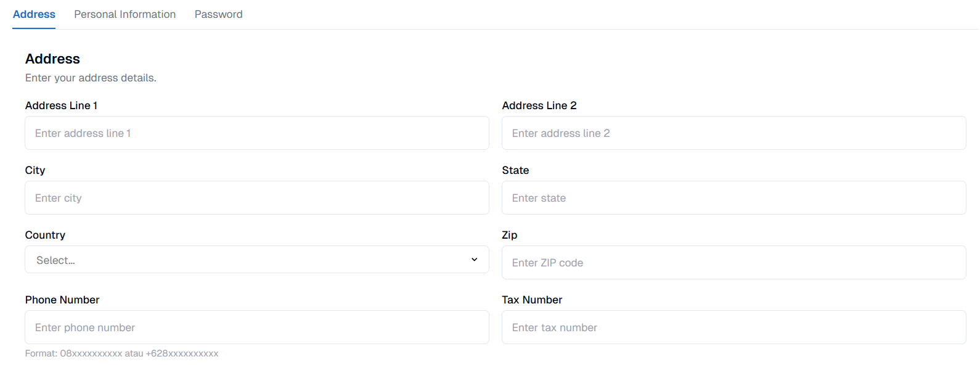The height and width of the screenshot is (375, 980).
Task: Switch to the Personal Information tab
Action: [x=125, y=14]
